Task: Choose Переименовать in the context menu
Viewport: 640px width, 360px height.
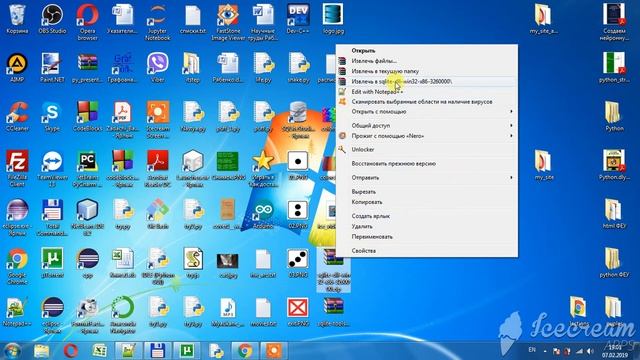Action: point(427,236)
